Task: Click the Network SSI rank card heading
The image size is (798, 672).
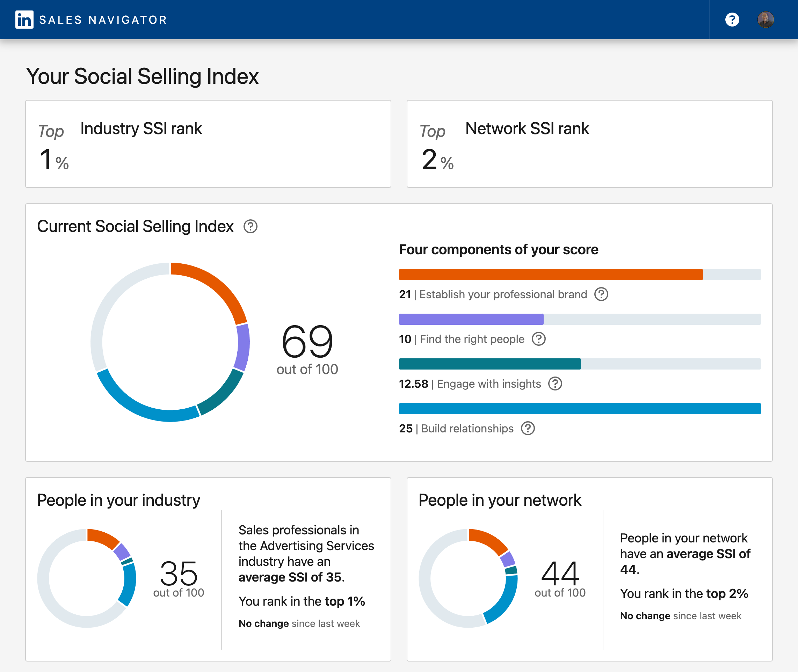Action: click(x=527, y=129)
